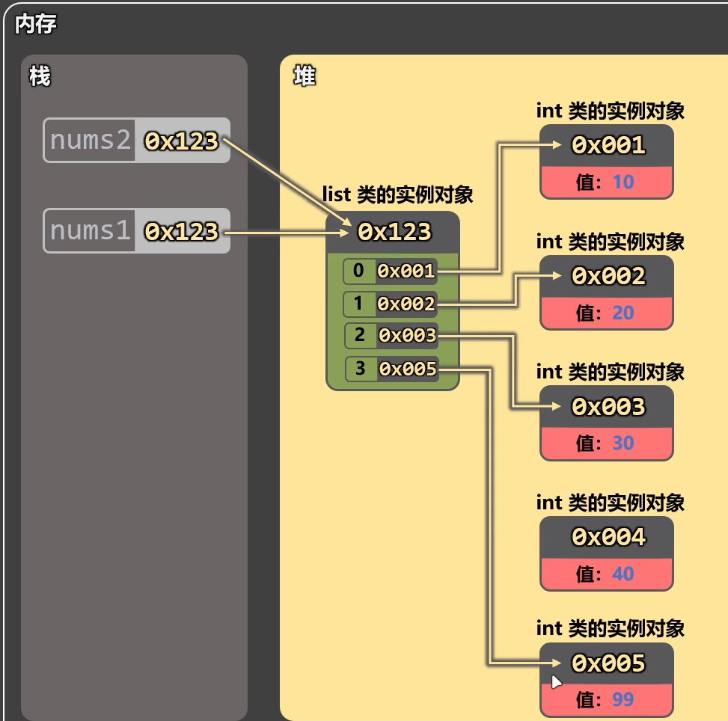Click list element address 0x005
728x721 pixels.
point(408,369)
